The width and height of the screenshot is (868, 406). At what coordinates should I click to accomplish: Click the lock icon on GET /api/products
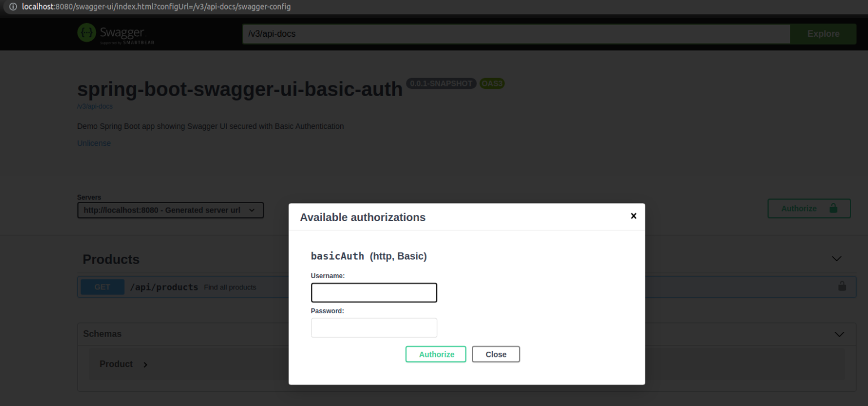click(x=842, y=286)
